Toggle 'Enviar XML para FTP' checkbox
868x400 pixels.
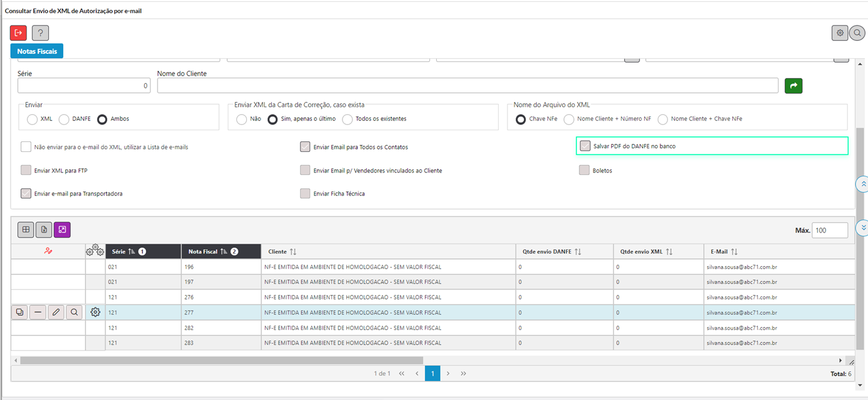point(25,170)
